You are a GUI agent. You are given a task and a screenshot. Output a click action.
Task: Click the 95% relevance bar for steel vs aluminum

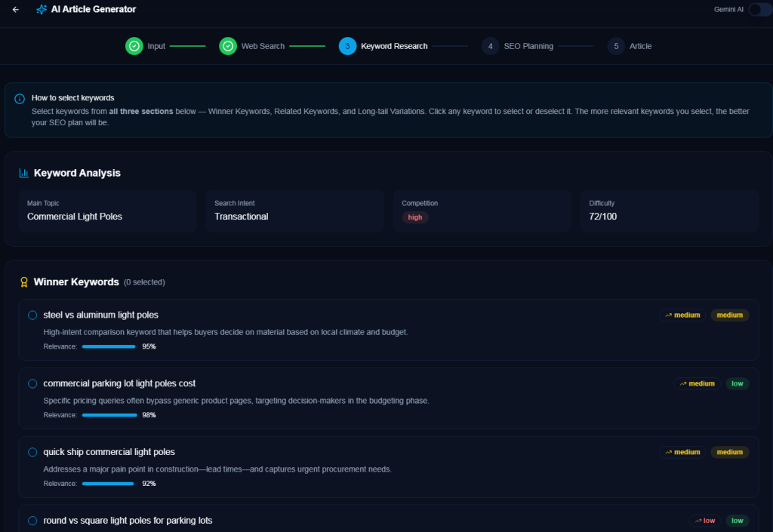click(109, 347)
